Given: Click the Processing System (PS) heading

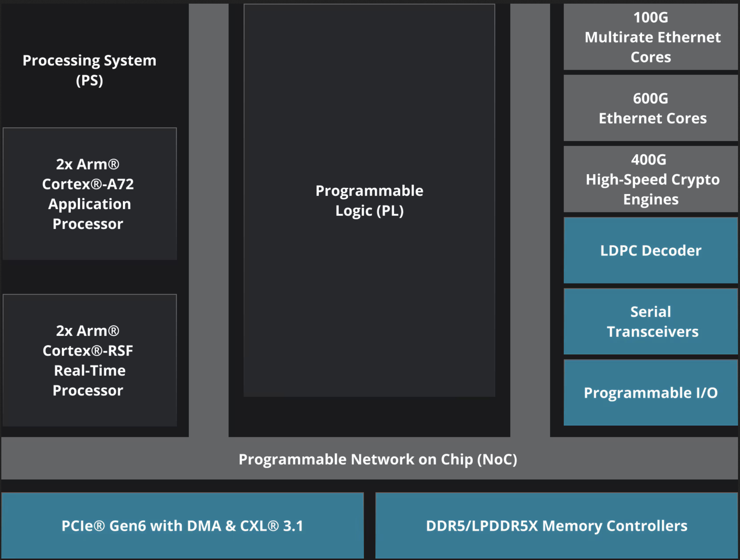Looking at the screenshot, I should (x=89, y=61).
